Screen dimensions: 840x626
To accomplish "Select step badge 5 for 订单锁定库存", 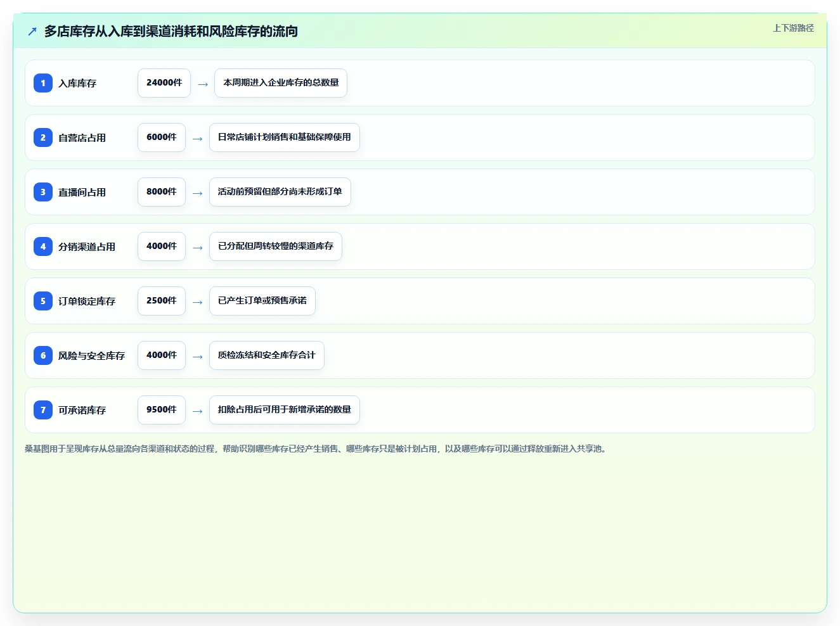I will coord(43,301).
